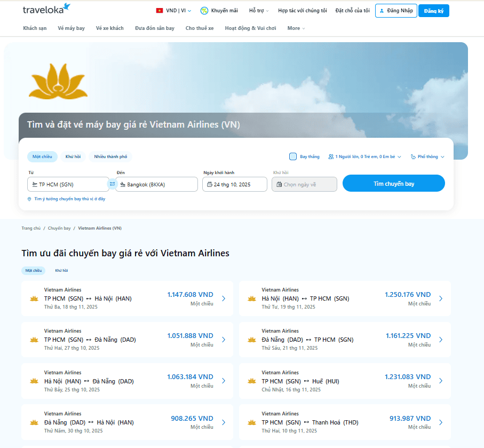Viewport: 484px width, 448px height.
Task: Select Nhiều thành phố trip option
Action: [x=110, y=156]
